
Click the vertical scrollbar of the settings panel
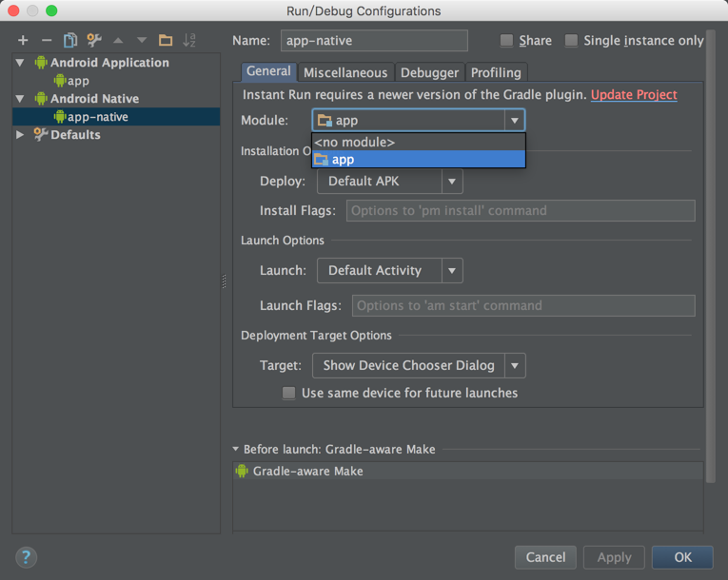710,255
